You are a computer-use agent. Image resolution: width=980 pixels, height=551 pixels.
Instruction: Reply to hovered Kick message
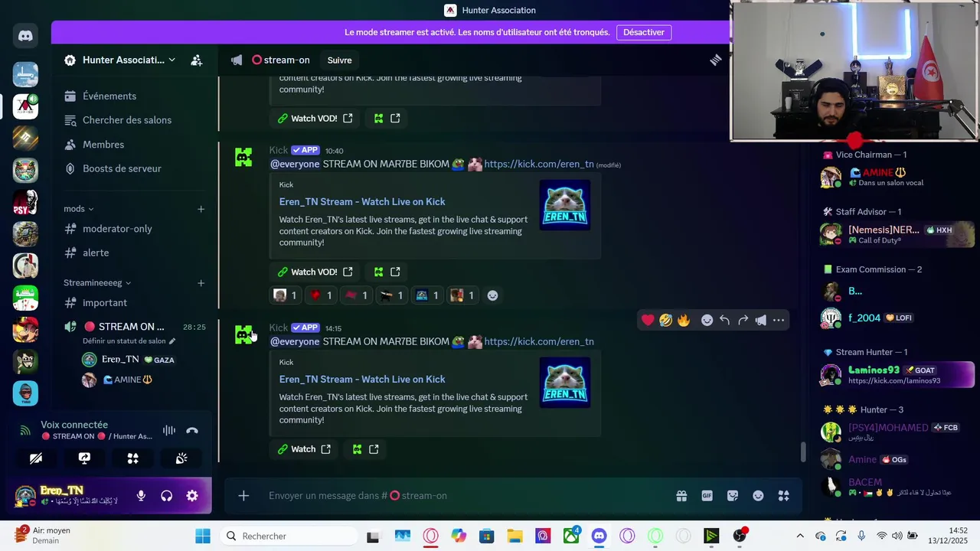pos(725,320)
